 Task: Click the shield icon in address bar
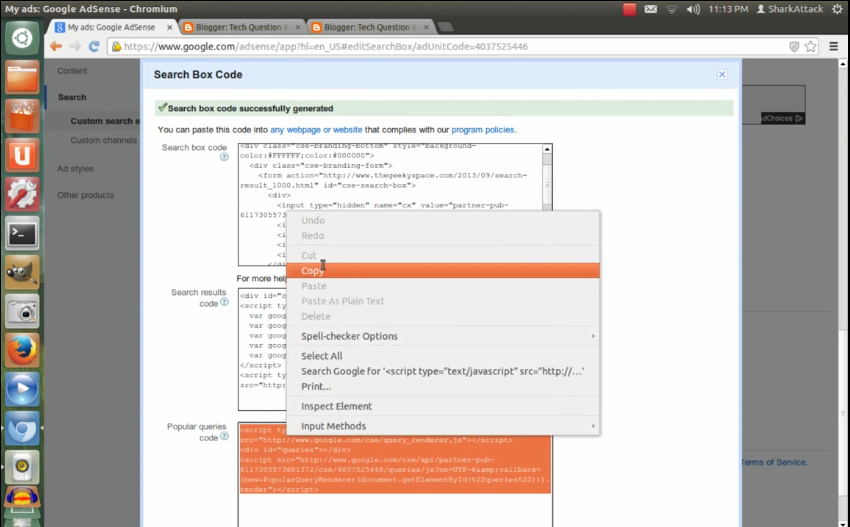794,47
